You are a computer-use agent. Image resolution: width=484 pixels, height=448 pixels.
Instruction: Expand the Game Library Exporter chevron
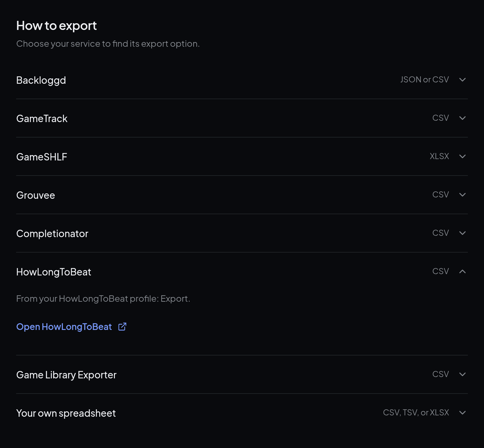[x=462, y=374]
